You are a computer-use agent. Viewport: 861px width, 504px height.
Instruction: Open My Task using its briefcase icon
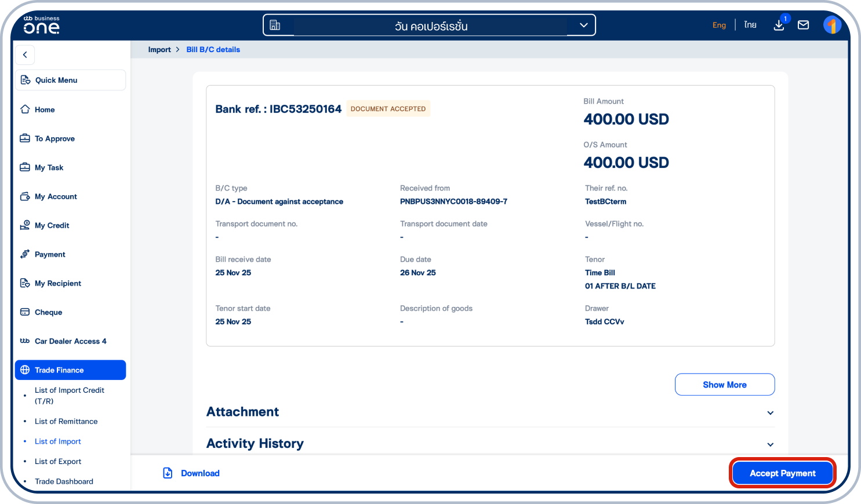pos(24,167)
